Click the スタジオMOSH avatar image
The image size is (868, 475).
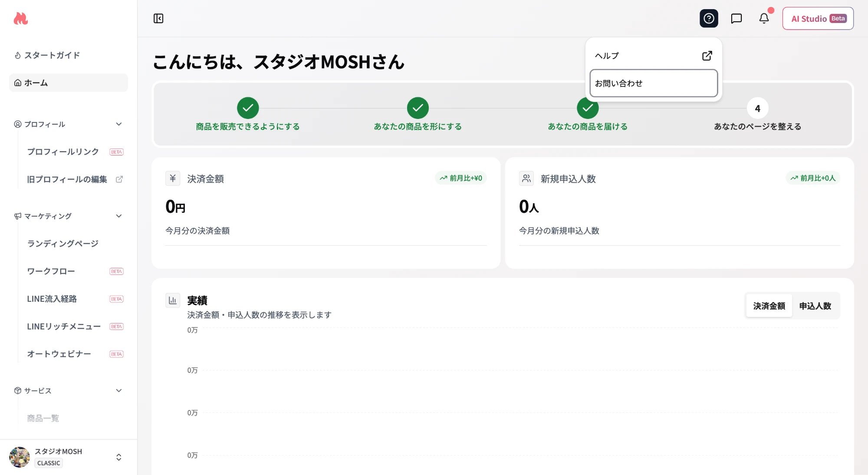click(20, 457)
